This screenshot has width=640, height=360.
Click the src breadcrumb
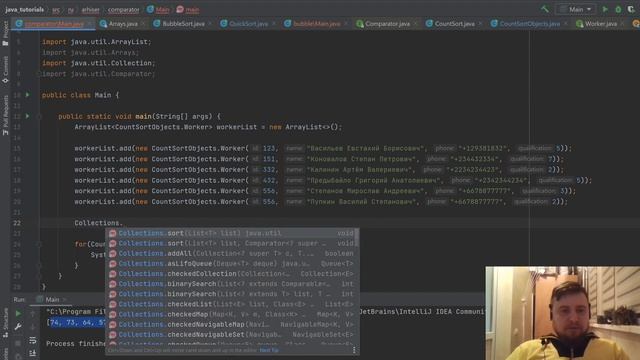[x=56, y=9]
